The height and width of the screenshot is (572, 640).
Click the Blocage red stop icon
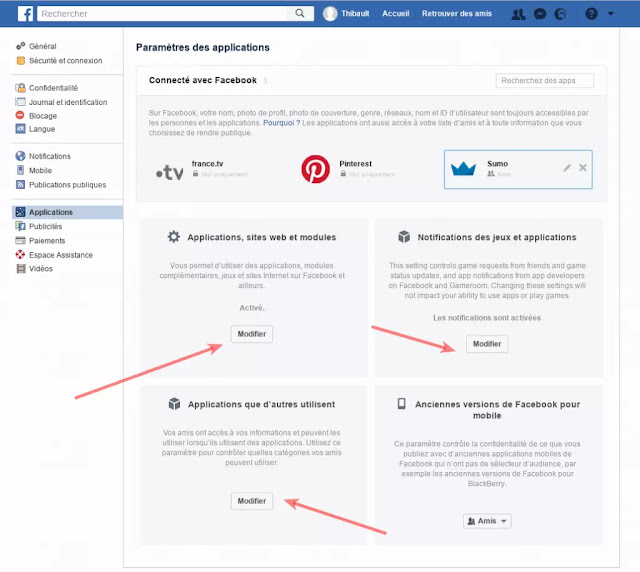(x=20, y=115)
